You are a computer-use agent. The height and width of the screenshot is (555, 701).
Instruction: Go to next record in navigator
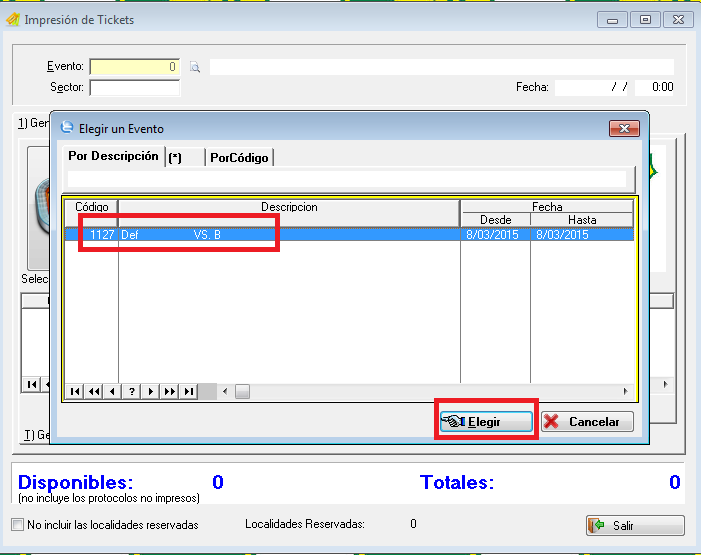[x=151, y=391]
